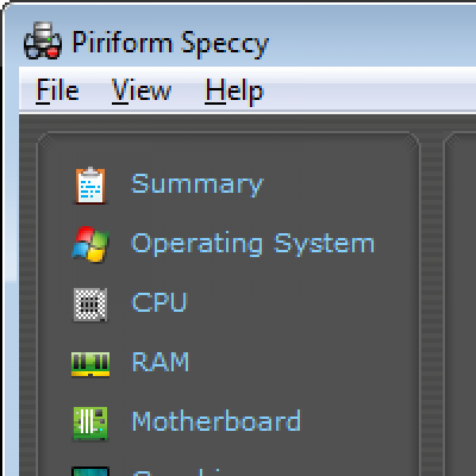Open the View menu
This screenshot has height=476, width=476.
(x=141, y=91)
